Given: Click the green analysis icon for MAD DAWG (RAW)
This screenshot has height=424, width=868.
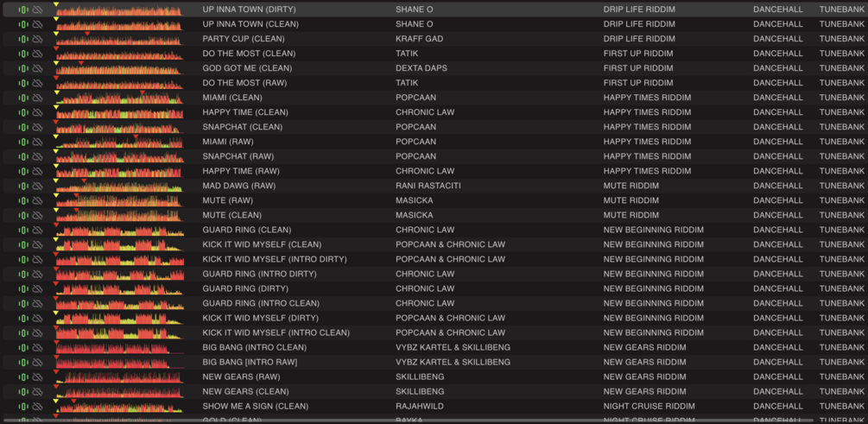Looking at the screenshot, I should 23,186.
